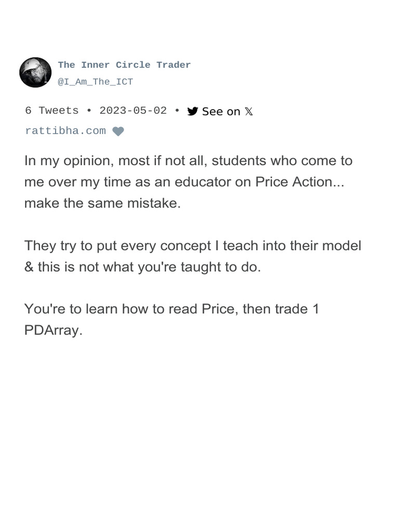Click the X logo icon
The height and width of the screenshot is (532, 399).
[x=249, y=111]
